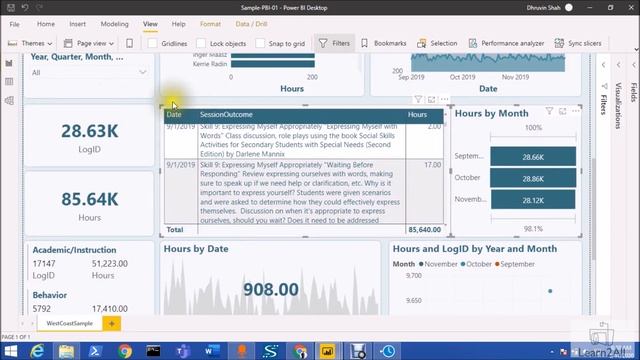
Task: Switch to the Home ribbon tab
Action: pyautogui.click(x=46, y=24)
